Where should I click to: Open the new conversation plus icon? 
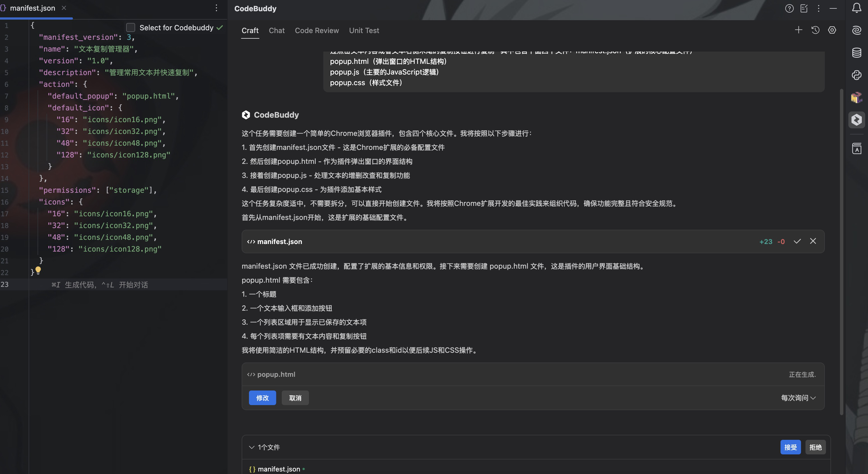(798, 30)
